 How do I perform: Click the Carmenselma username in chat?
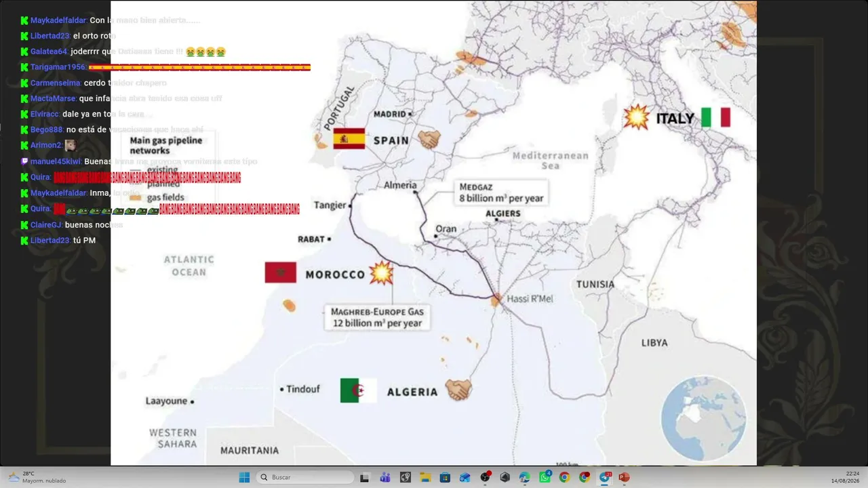coord(56,83)
